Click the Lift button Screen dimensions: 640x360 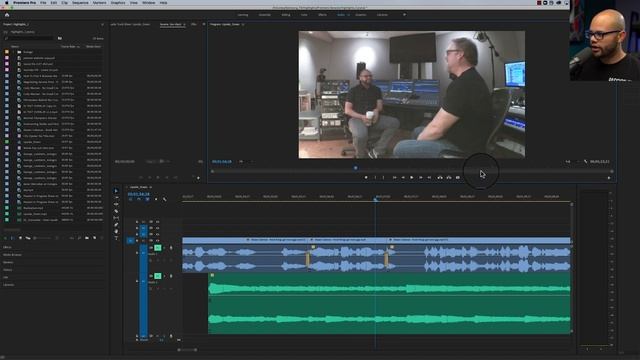pyautogui.click(x=440, y=178)
